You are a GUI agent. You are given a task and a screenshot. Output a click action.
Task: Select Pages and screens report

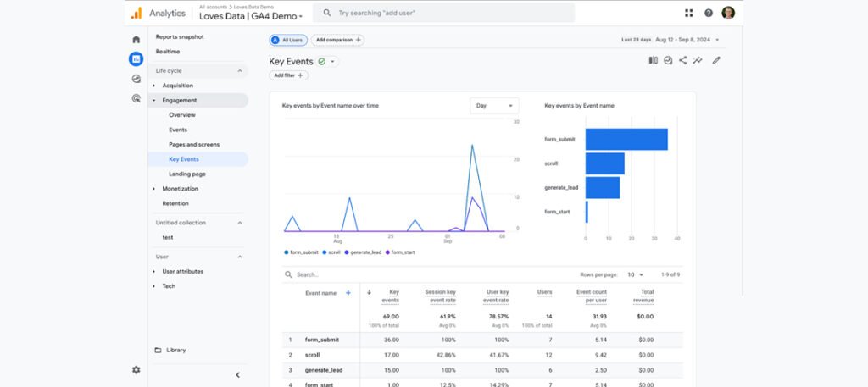[194, 144]
